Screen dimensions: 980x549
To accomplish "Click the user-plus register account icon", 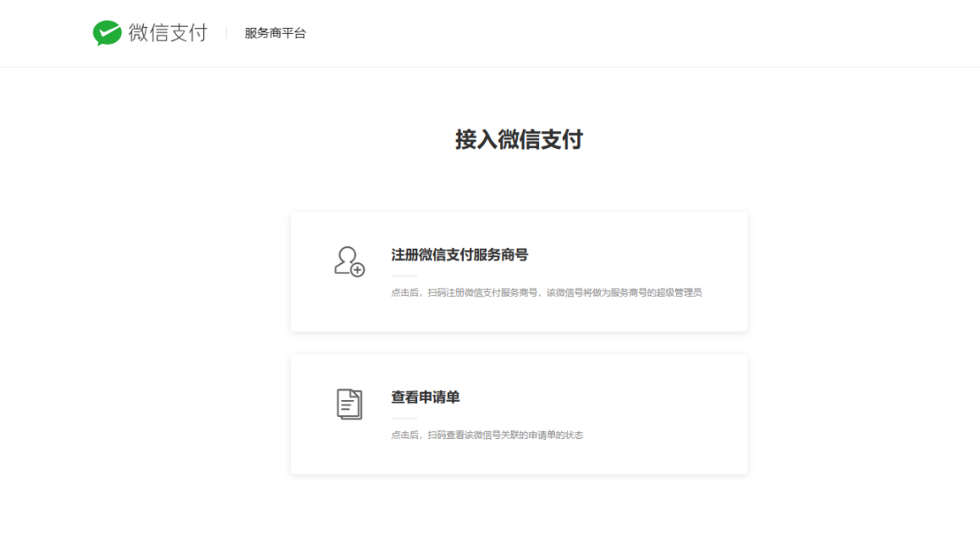I will pos(348,261).
